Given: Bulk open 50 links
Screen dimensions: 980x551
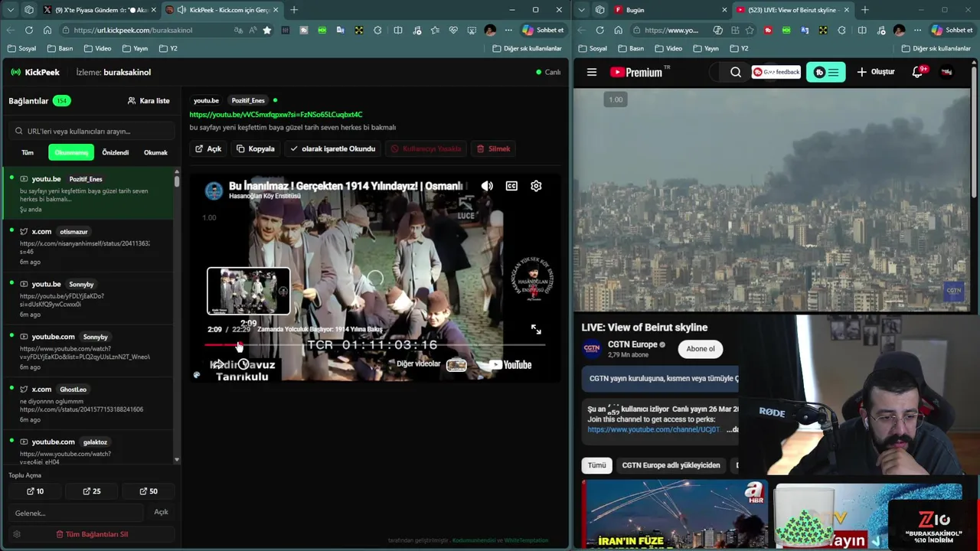Looking at the screenshot, I should pos(149,491).
